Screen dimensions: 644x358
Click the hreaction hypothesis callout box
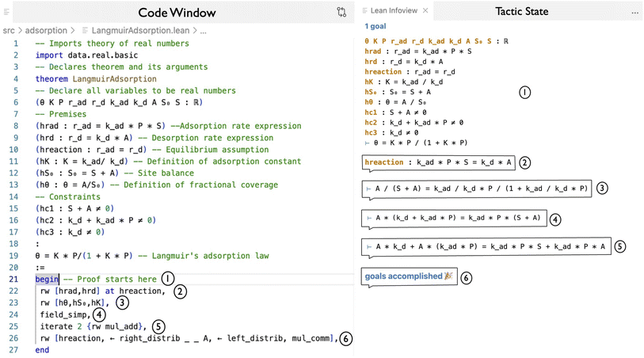pos(439,162)
